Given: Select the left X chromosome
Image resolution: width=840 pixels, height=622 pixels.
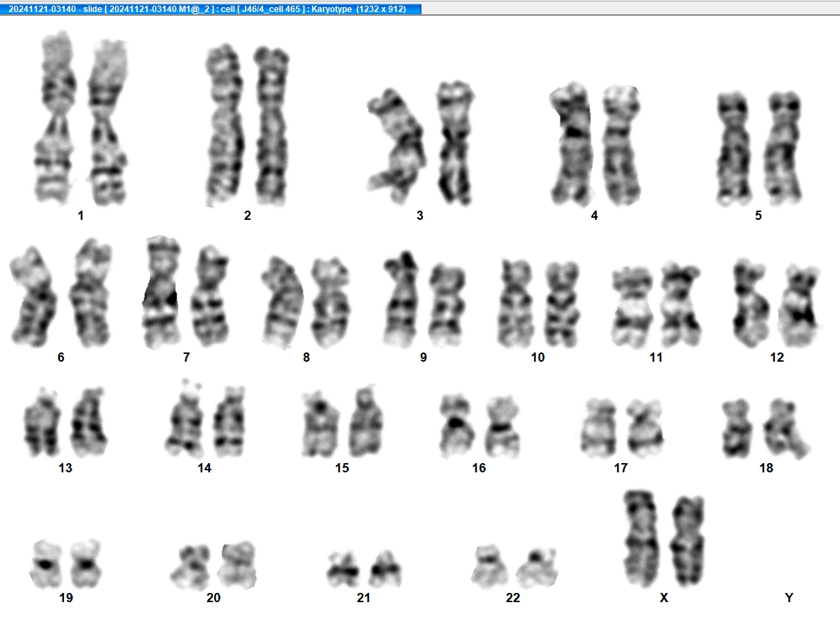Looking at the screenshot, I should 641,539.
